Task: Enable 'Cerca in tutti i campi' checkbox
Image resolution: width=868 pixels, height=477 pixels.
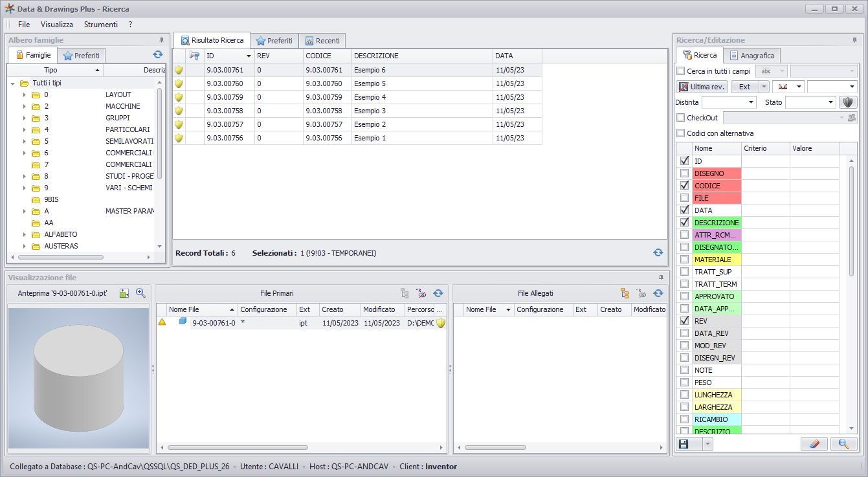Action: pos(680,71)
